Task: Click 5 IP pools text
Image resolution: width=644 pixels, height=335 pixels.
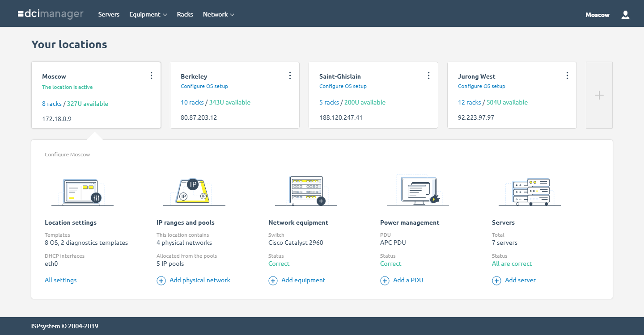Action: click(170, 264)
